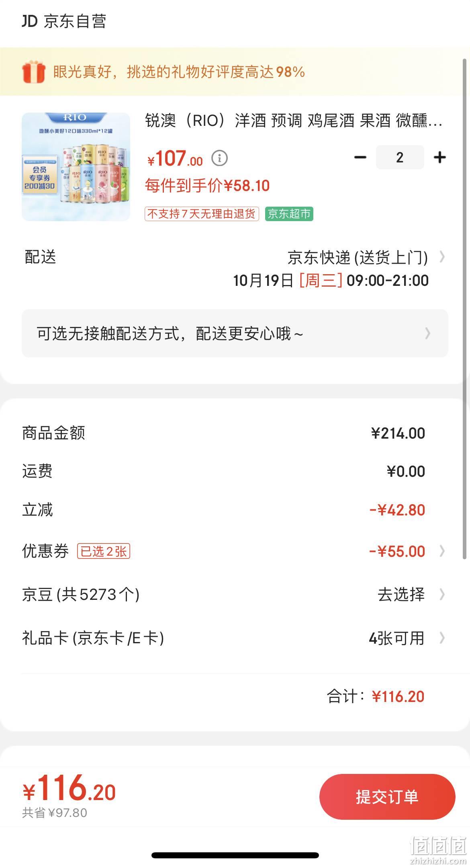Tap the 京东超市 green tag
The image size is (470, 868).
289,213
